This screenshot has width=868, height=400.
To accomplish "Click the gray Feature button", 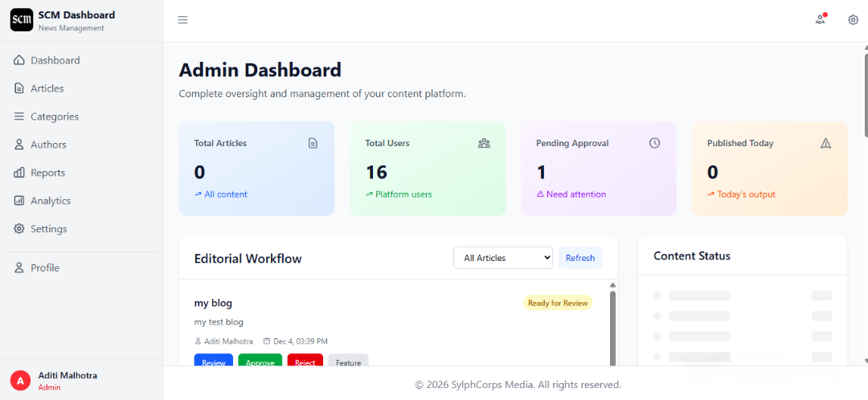I will [348, 360].
